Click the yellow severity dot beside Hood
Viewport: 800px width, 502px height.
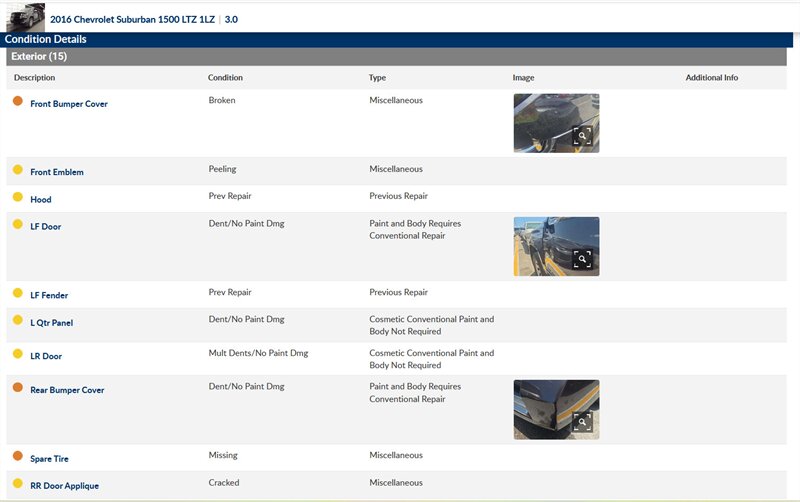[x=18, y=197]
